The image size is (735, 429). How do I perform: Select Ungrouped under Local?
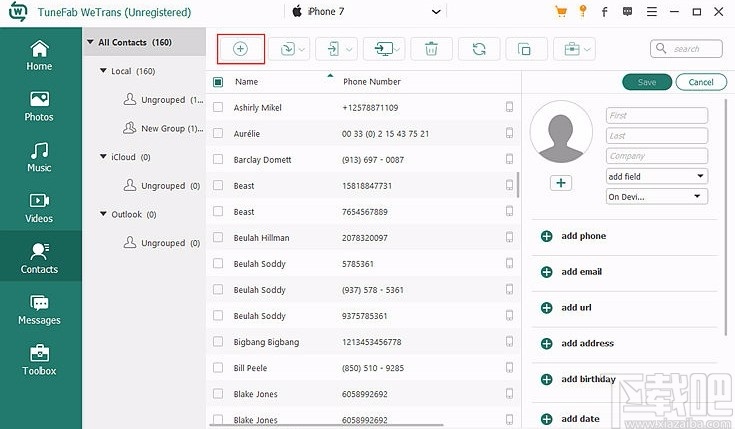click(163, 100)
